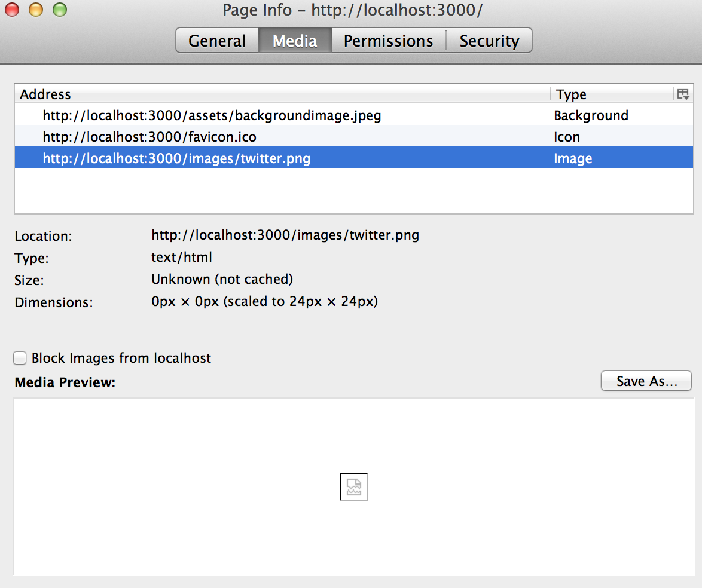Click the Save As button
The width and height of the screenshot is (702, 588).
point(646,381)
